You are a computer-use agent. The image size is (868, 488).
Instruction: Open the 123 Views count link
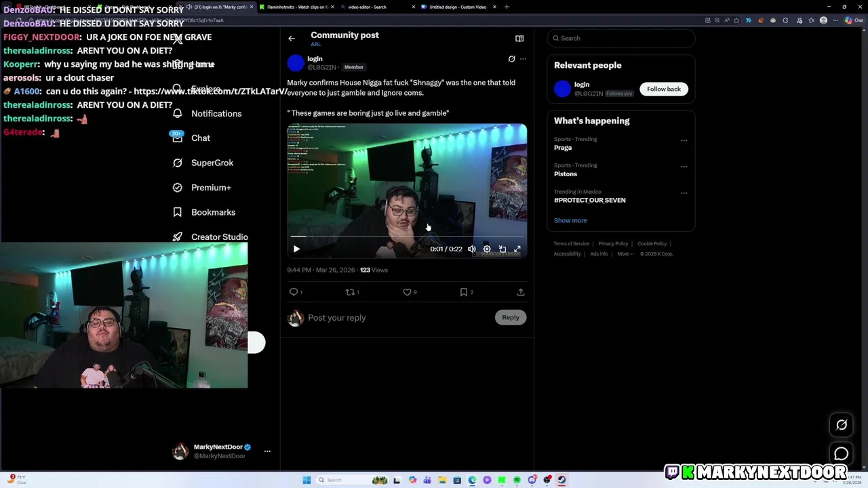coord(374,270)
